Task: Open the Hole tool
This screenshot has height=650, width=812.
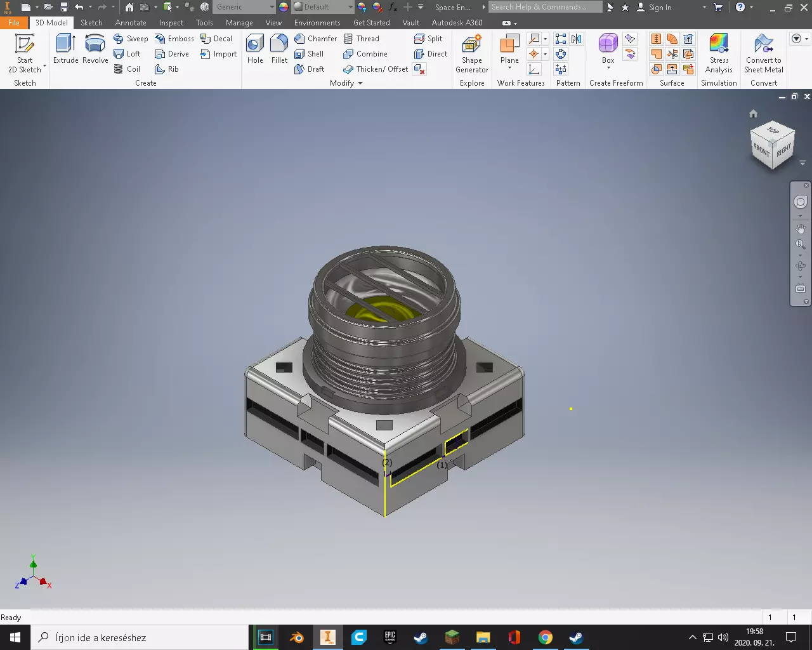Action: coord(255,50)
